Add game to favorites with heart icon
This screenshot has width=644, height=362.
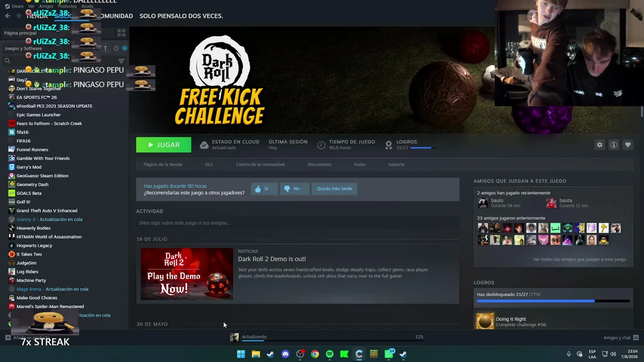627,145
